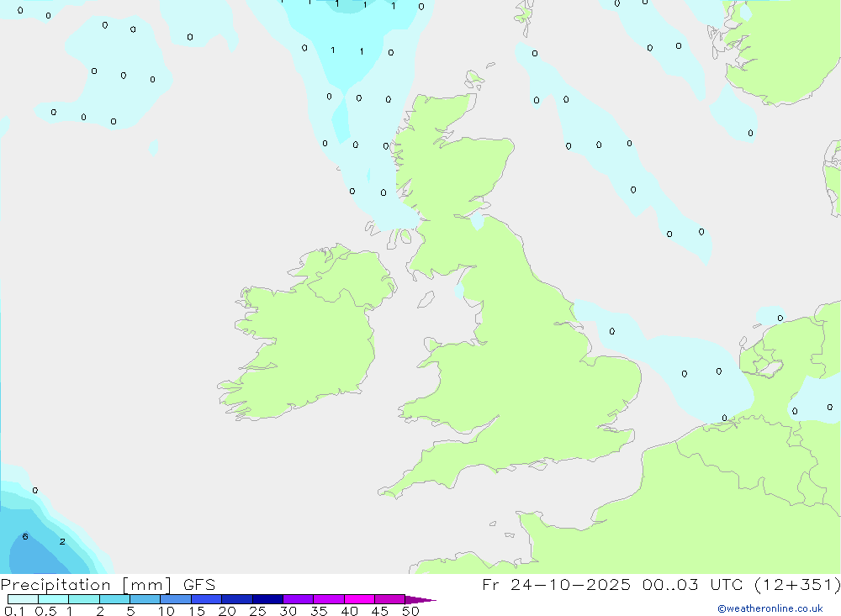Pick the 5–10 mm legend color swatch
The image size is (841, 616).
click(145, 599)
